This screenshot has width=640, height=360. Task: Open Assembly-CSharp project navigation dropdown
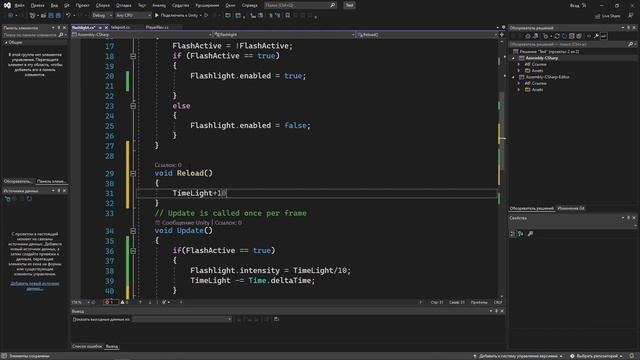tap(142, 35)
